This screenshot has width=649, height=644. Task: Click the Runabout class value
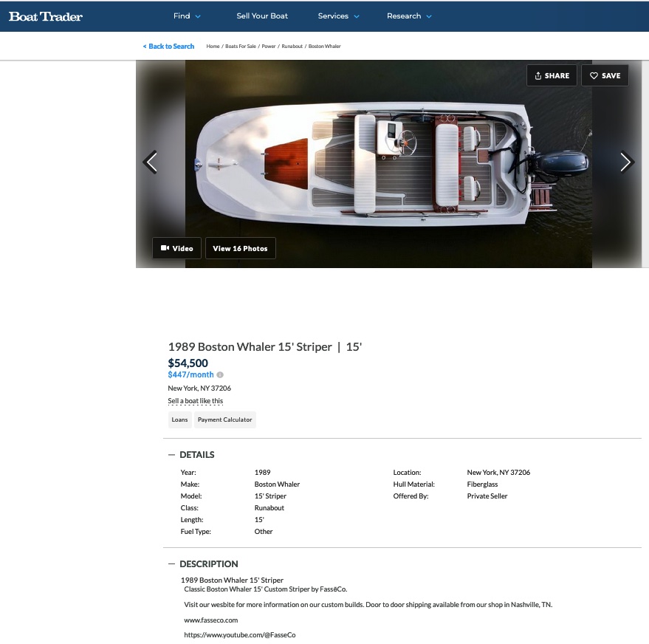point(269,508)
